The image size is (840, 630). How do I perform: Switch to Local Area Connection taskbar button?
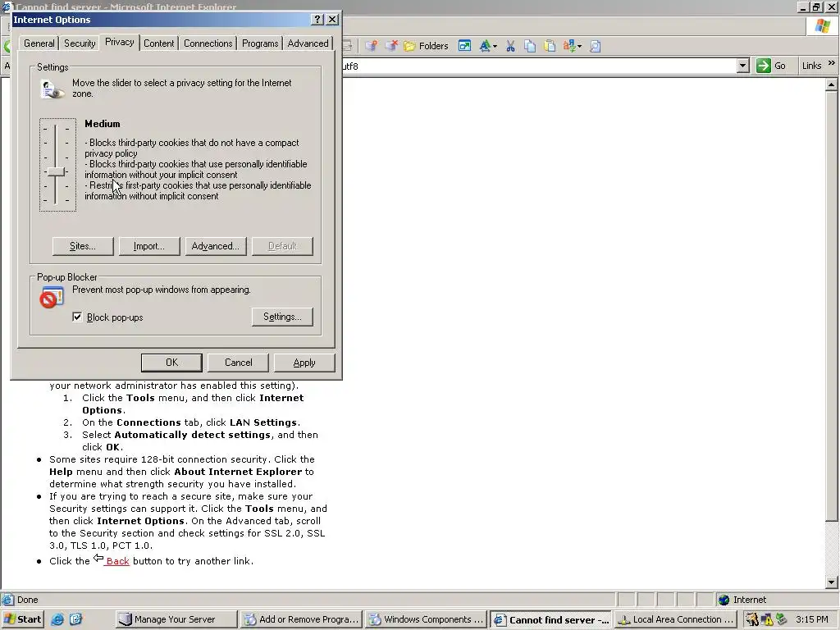coord(676,619)
